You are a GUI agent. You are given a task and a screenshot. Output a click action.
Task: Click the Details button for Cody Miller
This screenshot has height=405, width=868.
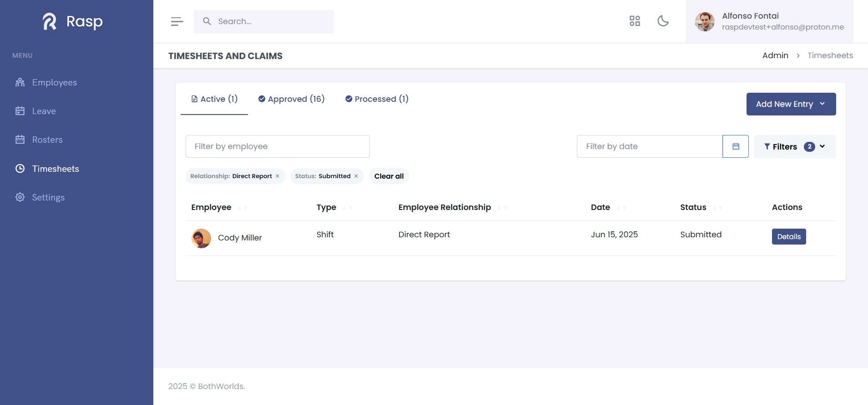788,236
